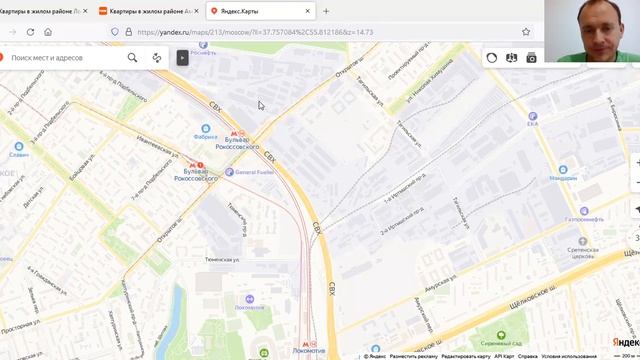
Task: Select the Роснефть gas station marker
Action: click(x=203, y=45)
